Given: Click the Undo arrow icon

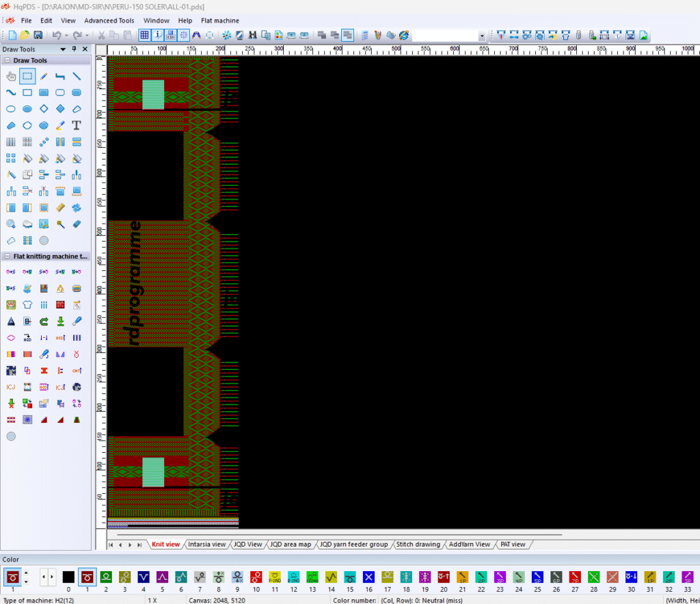Looking at the screenshot, I should 56,36.
